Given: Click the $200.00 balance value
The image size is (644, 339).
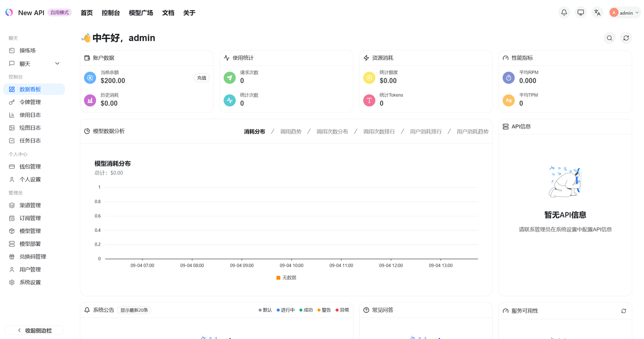Looking at the screenshot, I should [x=113, y=81].
